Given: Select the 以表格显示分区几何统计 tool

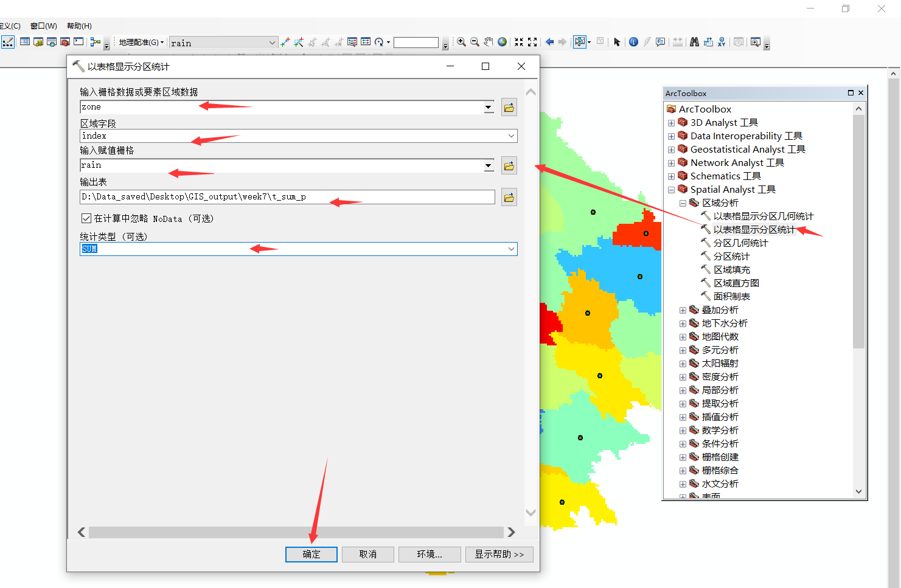Looking at the screenshot, I should tap(763, 216).
